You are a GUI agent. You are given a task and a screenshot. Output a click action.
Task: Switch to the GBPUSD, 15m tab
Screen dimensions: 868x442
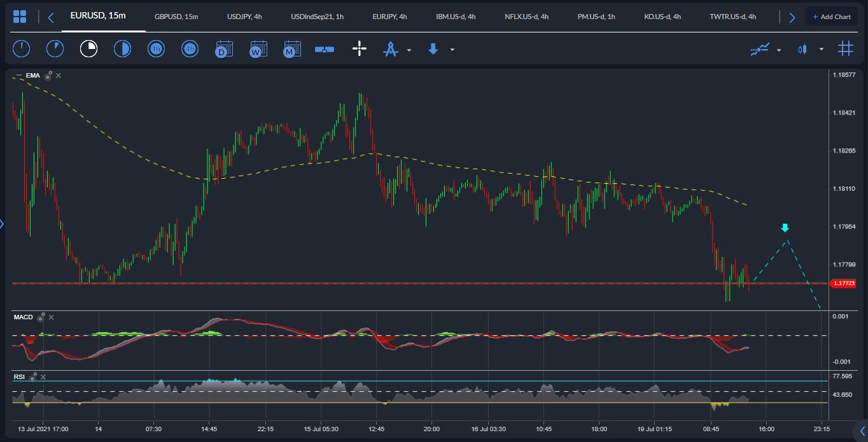coord(176,17)
